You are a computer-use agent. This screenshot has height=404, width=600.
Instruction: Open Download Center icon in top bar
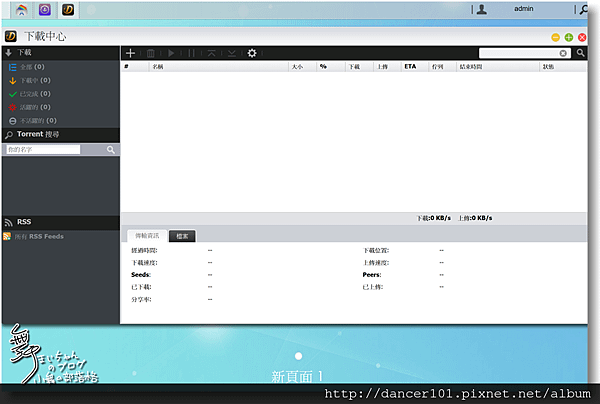68,10
